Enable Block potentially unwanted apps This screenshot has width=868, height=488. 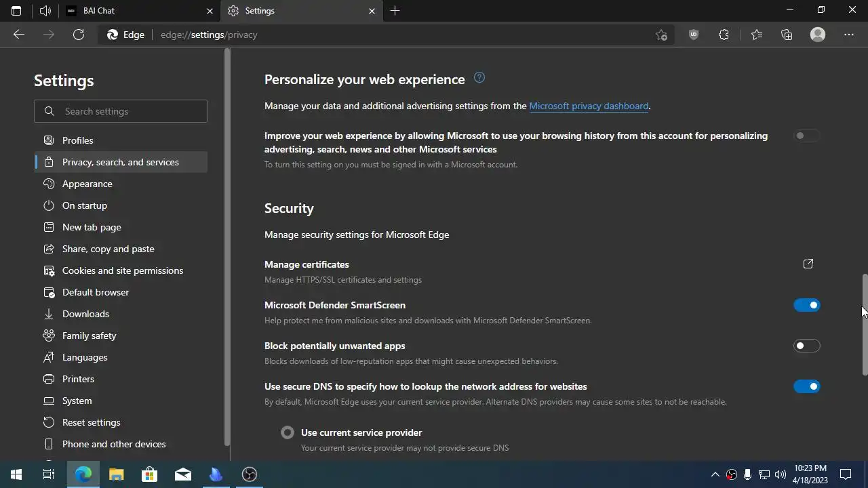pyautogui.click(x=806, y=346)
